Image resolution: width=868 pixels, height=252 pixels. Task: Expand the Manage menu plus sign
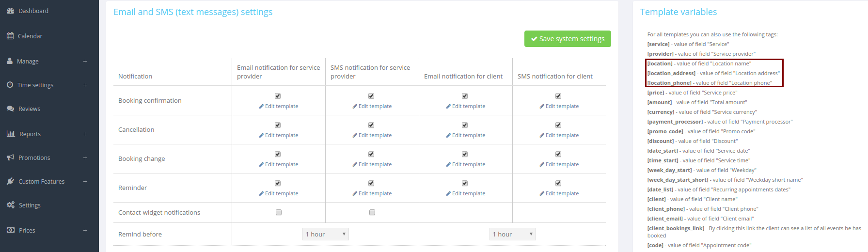[x=85, y=62]
